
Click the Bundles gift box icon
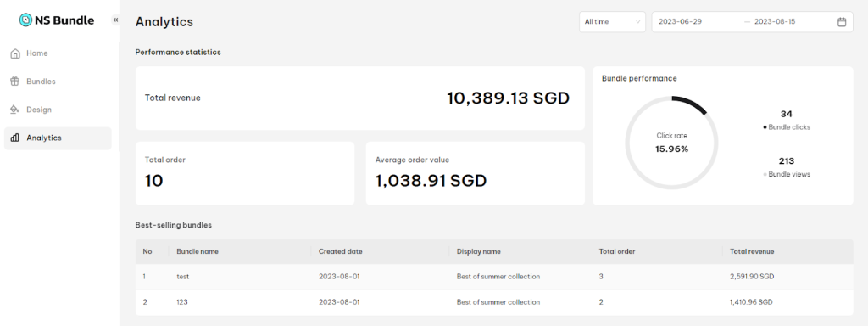(15, 81)
